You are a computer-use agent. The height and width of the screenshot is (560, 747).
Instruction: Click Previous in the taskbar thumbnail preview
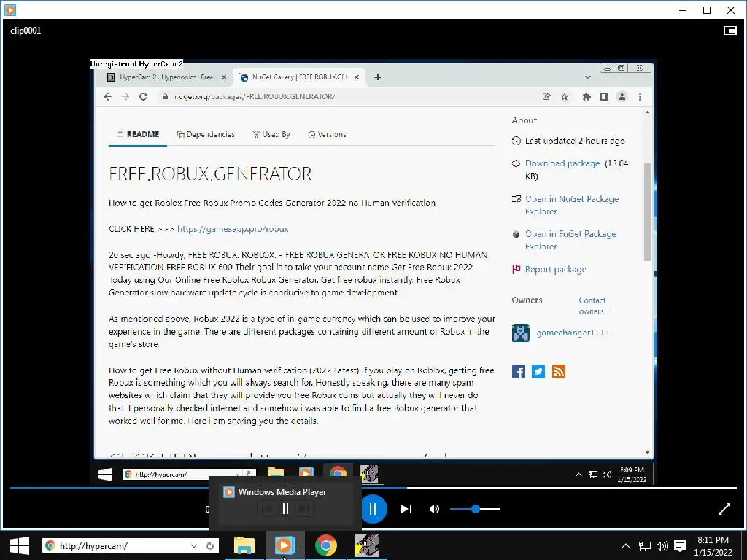coord(268,509)
